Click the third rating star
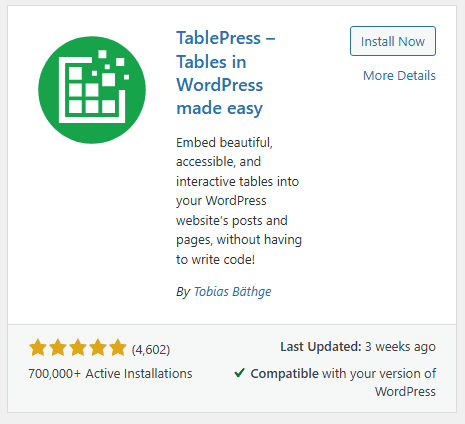465x424 pixels. click(x=78, y=348)
